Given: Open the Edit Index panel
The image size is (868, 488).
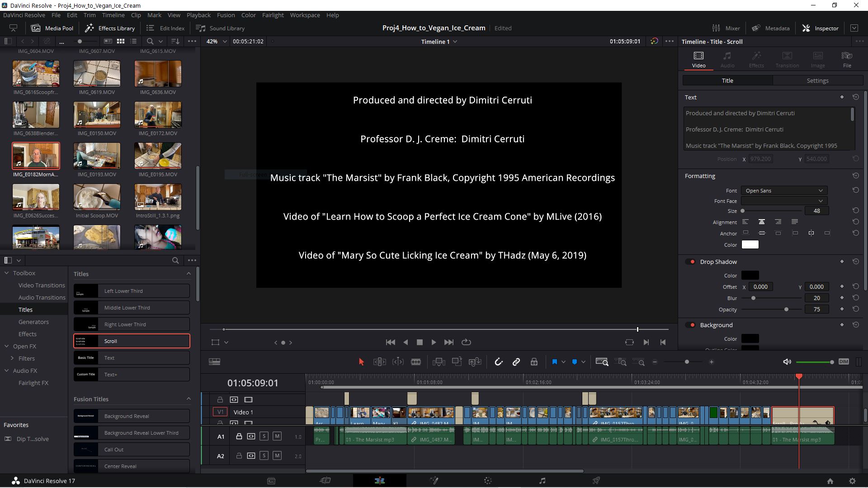Looking at the screenshot, I should (165, 28).
